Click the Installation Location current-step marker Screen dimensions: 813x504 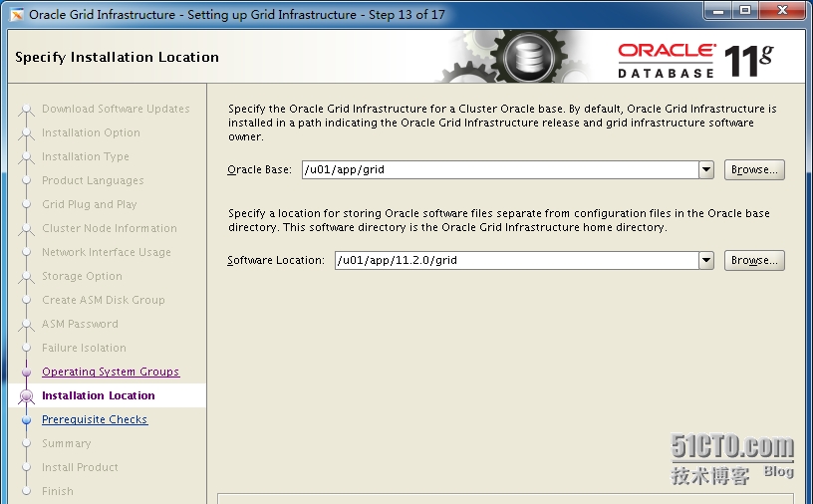tap(27, 396)
